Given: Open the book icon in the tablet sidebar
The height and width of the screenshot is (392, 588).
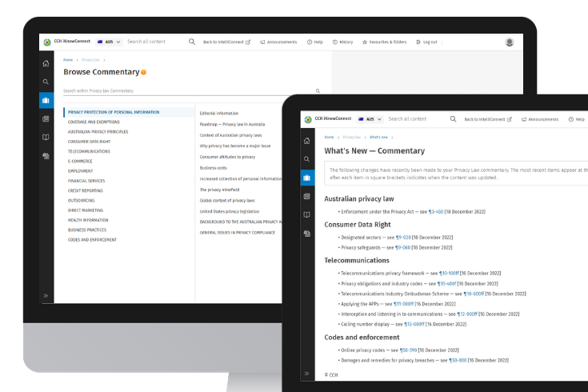Looking at the screenshot, I should coord(307,214).
